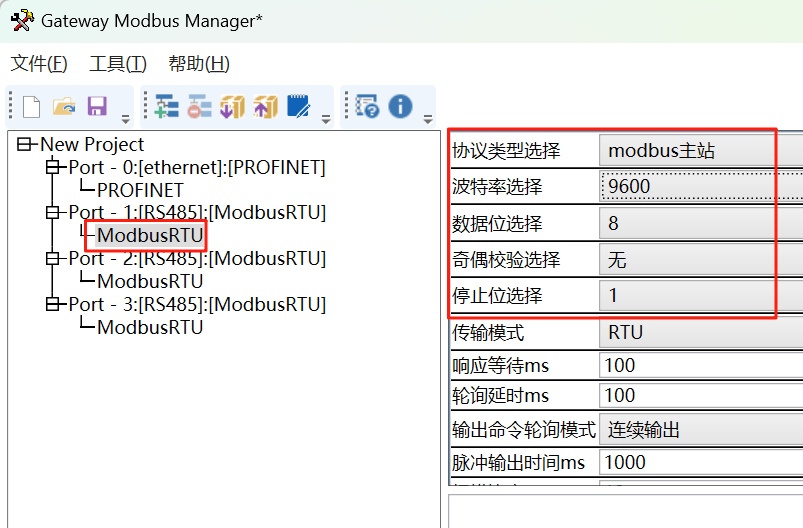Select ModbusRTU under Port - 2
This screenshot has width=803, height=528.
coord(150,281)
